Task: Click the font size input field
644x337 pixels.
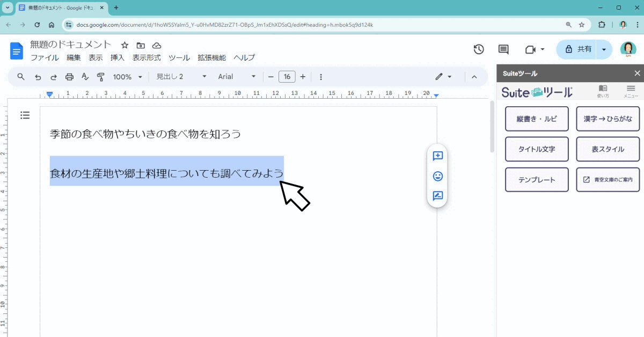Action: pyautogui.click(x=287, y=77)
